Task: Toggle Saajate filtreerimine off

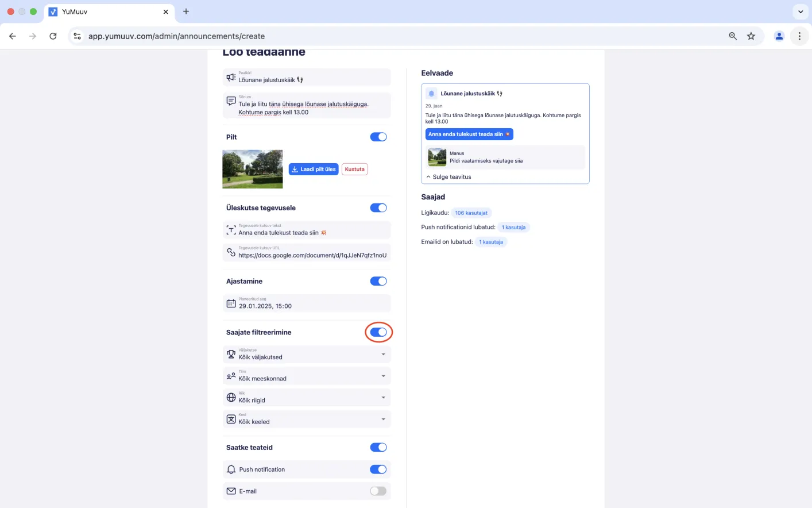Action: pos(378,332)
